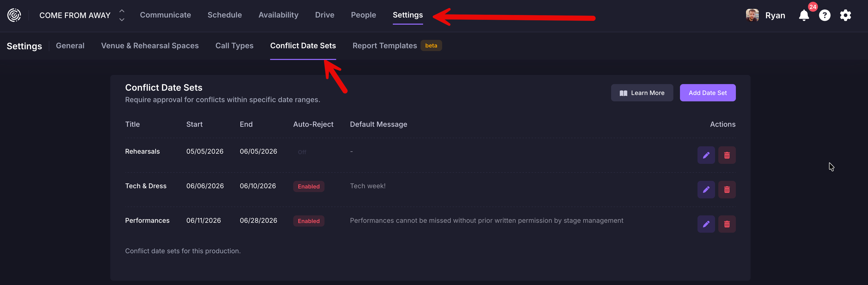Go to the Schedule menu
This screenshot has height=285, width=868.
pos(224,15)
